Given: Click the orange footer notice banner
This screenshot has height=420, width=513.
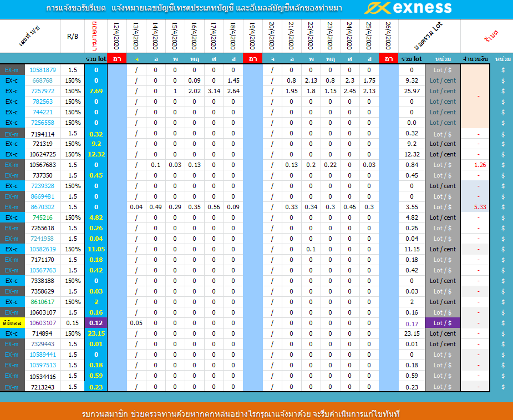Looking at the screenshot, I should click(x=256, y=414).
